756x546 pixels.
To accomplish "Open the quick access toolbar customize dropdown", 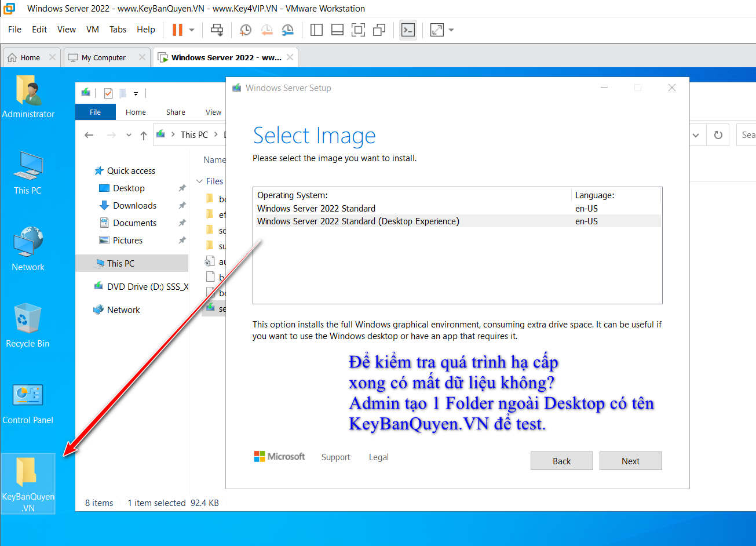I will pos(136,93).
